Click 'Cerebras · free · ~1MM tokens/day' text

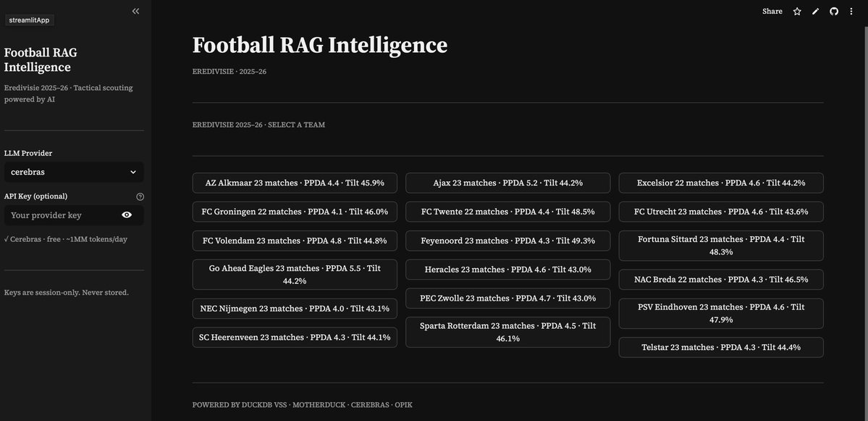coord(69,239)
